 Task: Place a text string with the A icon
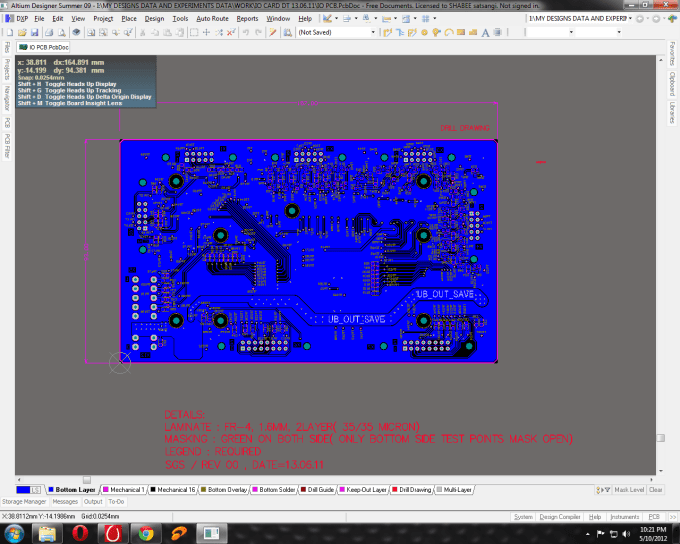click(x=485, y=33)
